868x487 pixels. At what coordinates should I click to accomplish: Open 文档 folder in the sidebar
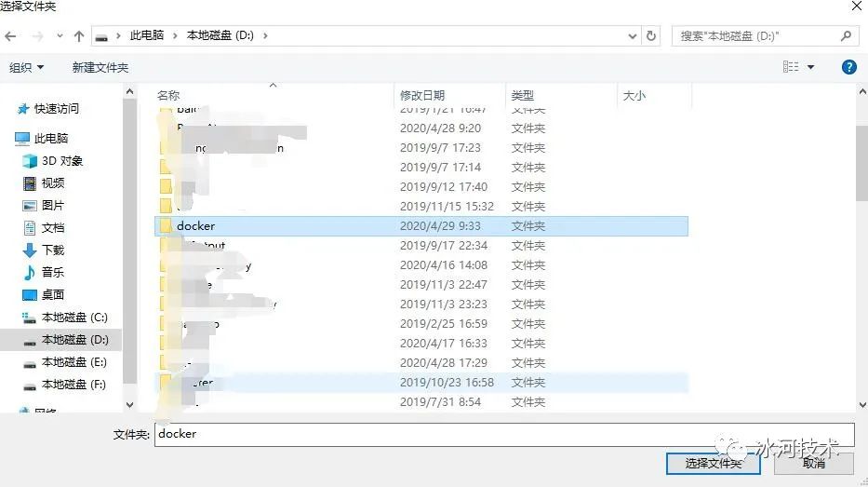(53, 228)
